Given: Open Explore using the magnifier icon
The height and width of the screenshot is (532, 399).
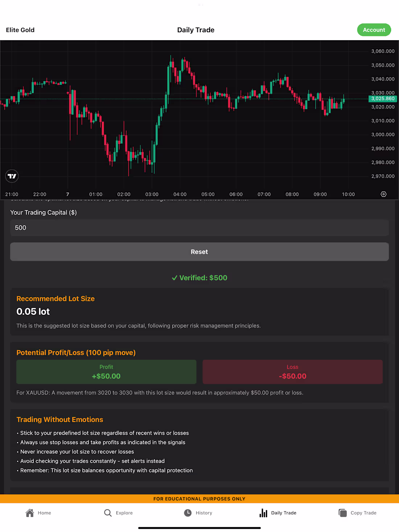Looking at the screenshot, I should [x=108, y=513].
